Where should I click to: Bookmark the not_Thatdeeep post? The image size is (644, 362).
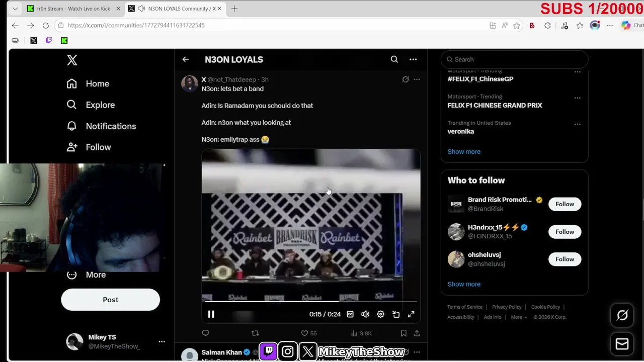tap(404, 333)
